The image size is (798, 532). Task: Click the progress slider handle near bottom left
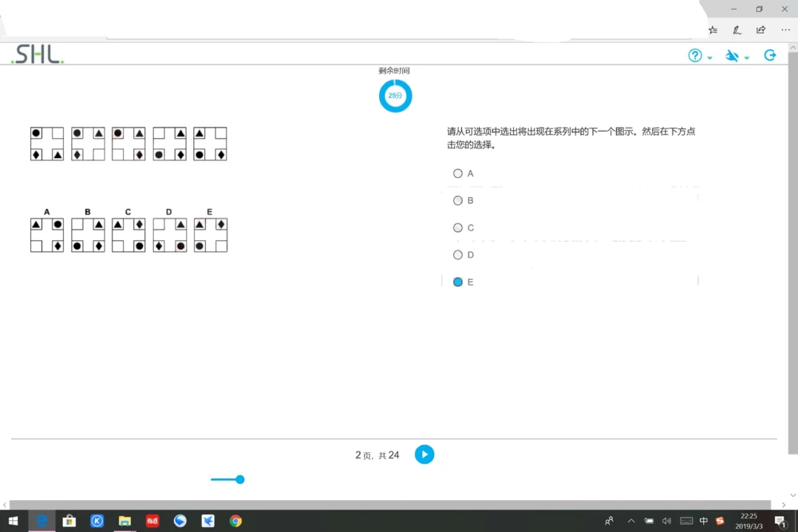pyautogui.click(x=239, y=479)
